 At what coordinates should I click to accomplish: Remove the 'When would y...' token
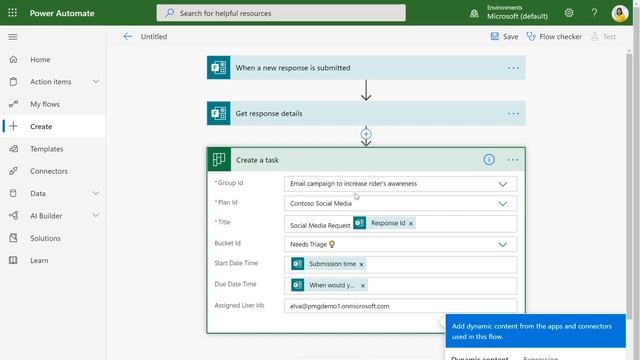point(363,286)
